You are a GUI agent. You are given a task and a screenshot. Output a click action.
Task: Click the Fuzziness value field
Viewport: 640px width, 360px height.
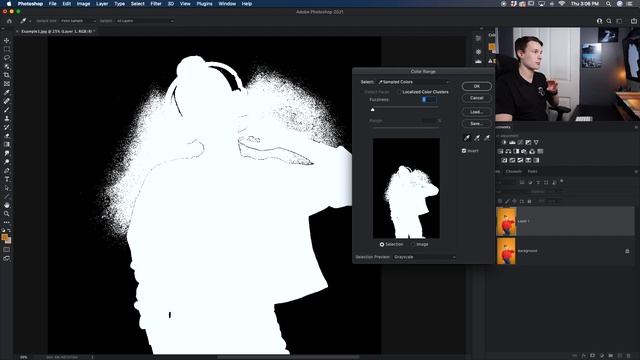[x=429, y=100]
